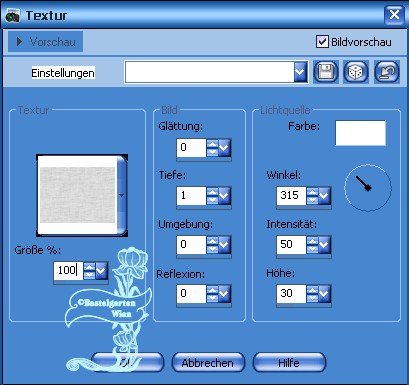Click the Abbrechen button
The width and height of the screenshot is (409, 385).
[x=208, y=363]
